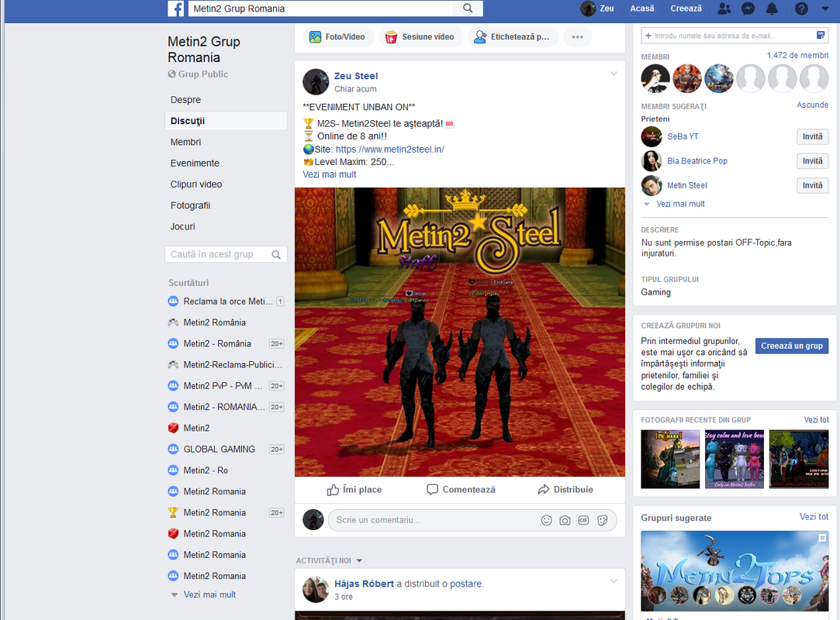Open Reclama la orce Meti... shortcut

(x=226, y=301)
